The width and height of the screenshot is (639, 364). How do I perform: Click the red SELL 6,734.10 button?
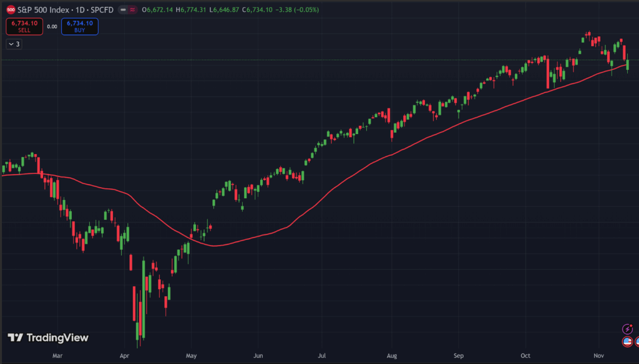[x=24, y=26]
